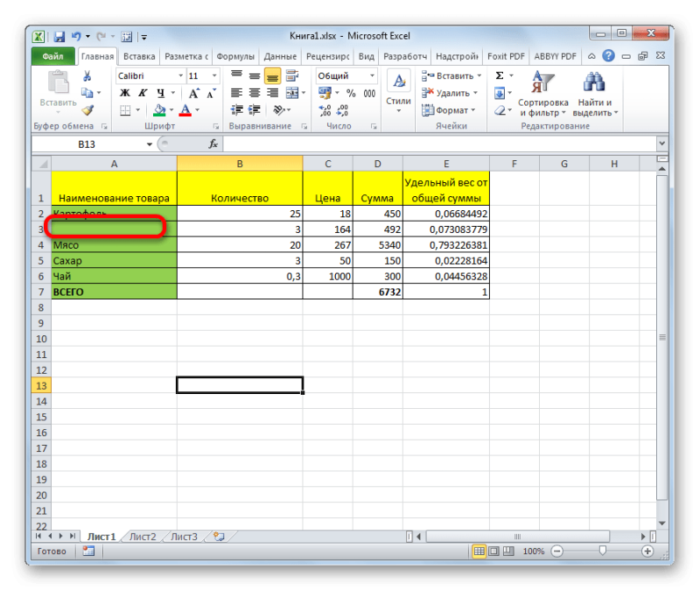Viewport: 700px width, 591px height.
Task: Open the cell borders tool
Action: (125, 110)
